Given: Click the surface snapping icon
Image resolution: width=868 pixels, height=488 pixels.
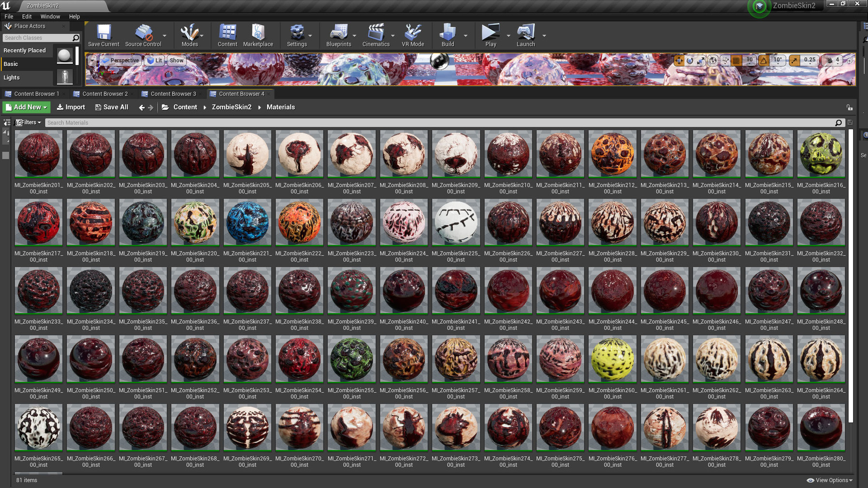Looking at the screenshot, I should point(725,60).
